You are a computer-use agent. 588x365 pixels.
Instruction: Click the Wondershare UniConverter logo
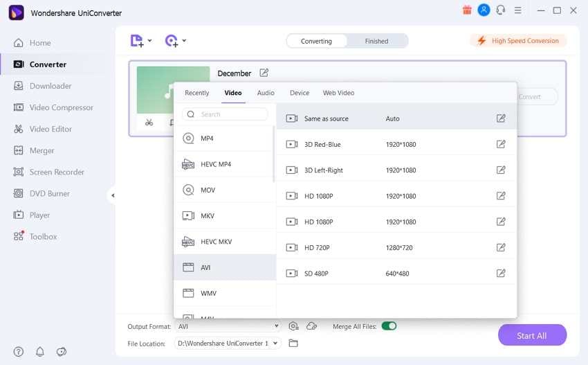pos(17,12)
